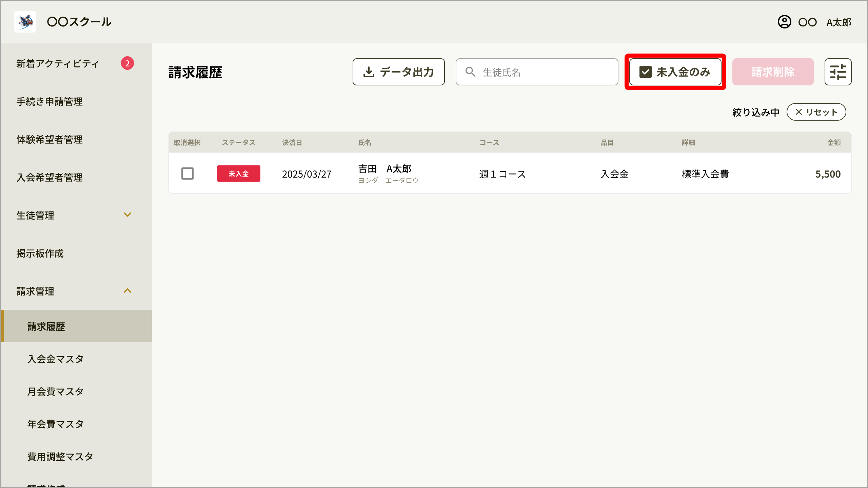Open 入会金マスタ submenu
This screenshot has height=488, width=868.
(x=56, y=359)
